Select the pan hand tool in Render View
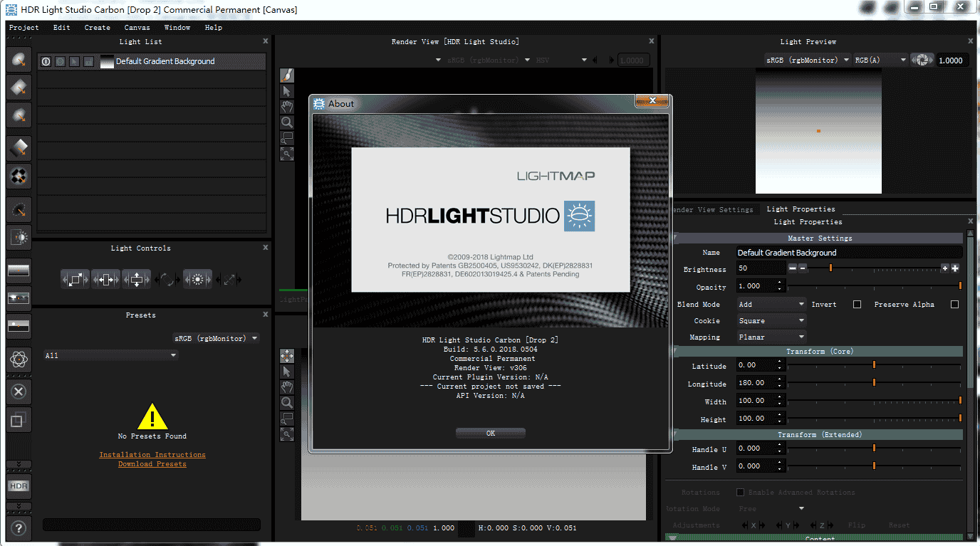 tap(286, 106)
